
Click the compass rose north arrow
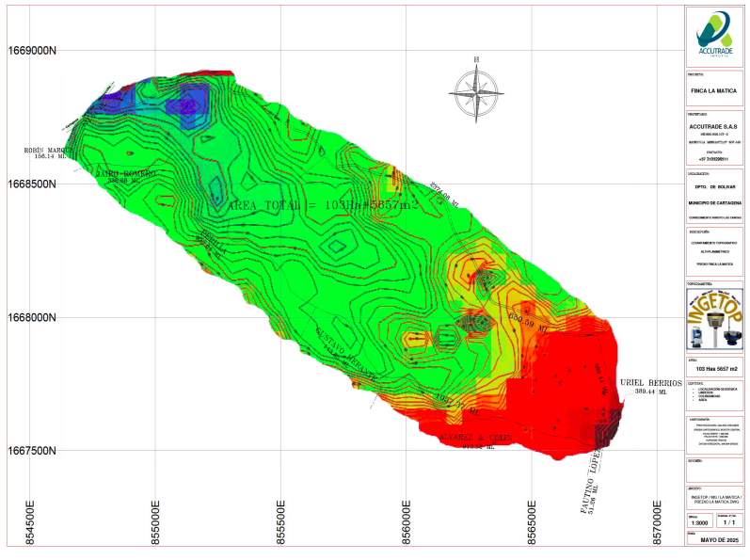(477, 90)
